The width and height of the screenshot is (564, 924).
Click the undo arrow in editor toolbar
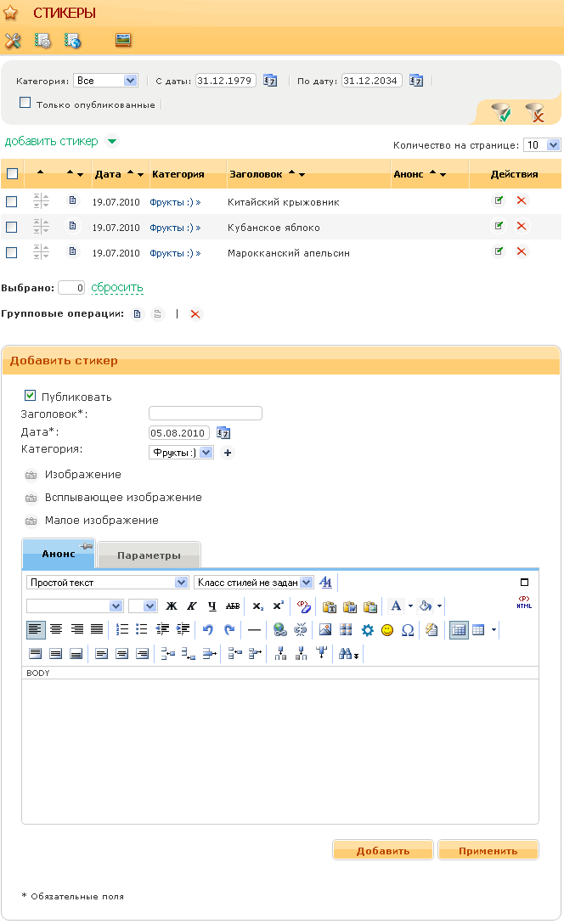[x=208, y=630]
